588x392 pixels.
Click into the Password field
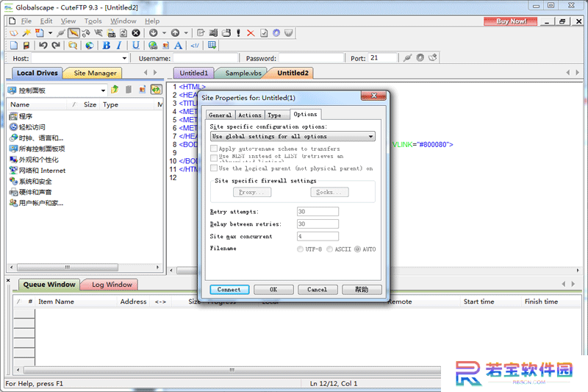[311, 58]
